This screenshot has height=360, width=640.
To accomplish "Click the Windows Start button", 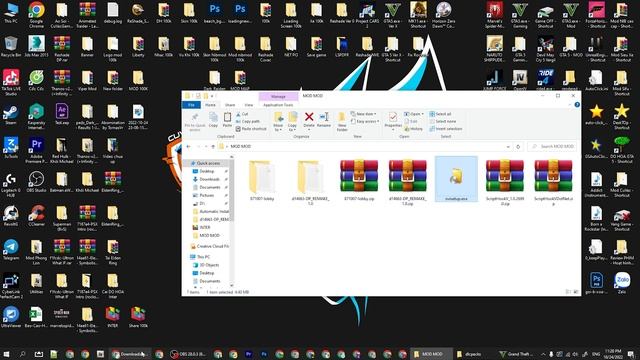I will (7, 354).
